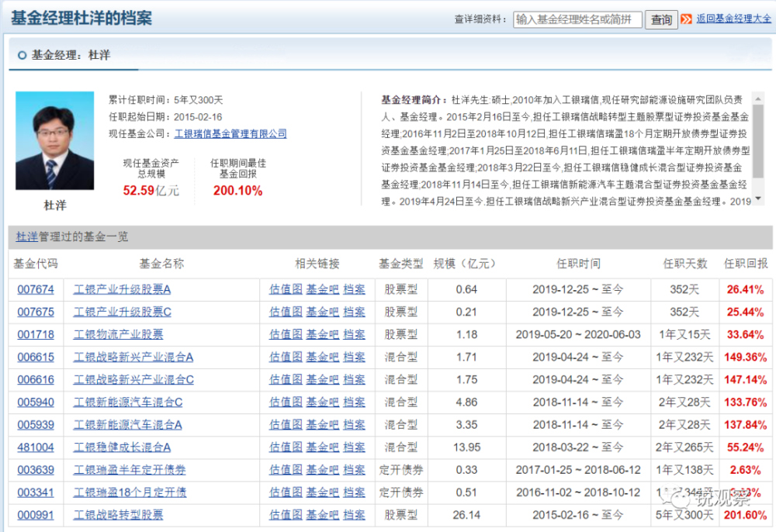Viewport: 776px width, 532px height.
Task: Open 基金吧 for 工银战略新兴产业混合A
Action: [322, 357]
